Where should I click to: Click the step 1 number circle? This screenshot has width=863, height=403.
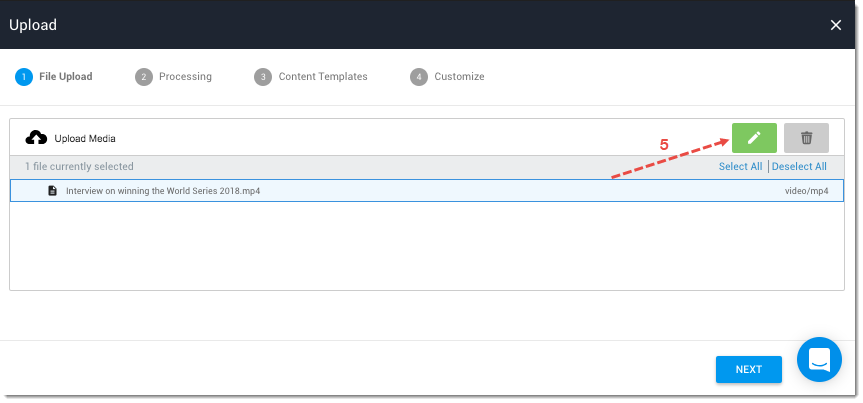pos(23,77)
